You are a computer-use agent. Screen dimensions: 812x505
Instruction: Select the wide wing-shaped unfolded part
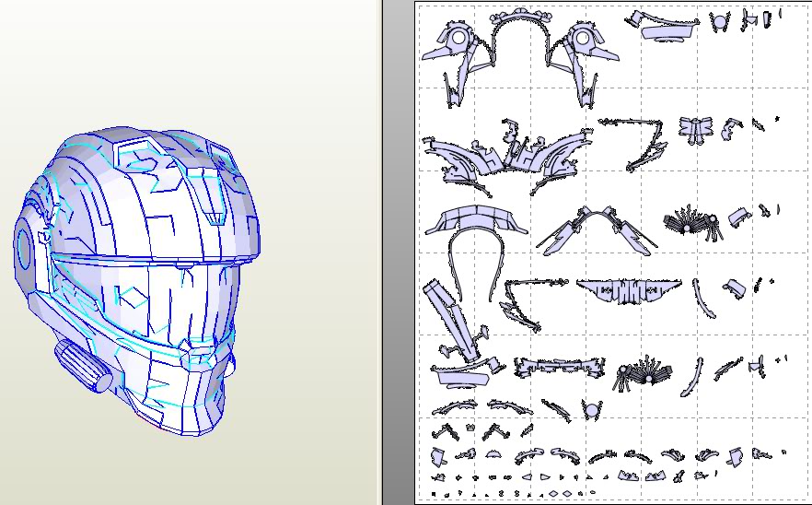pos(507,159)
